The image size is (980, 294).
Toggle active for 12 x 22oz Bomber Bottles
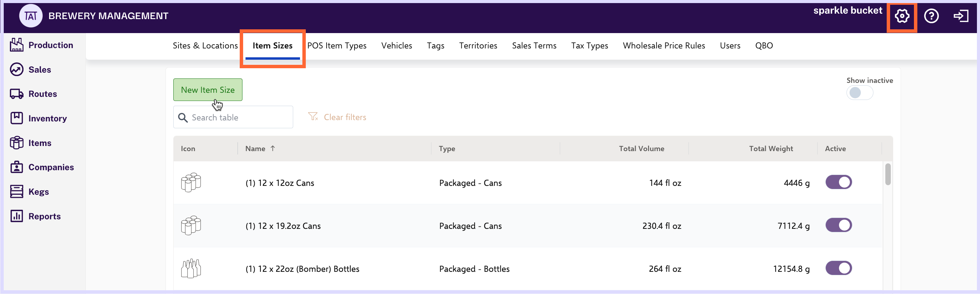tap(838, 268)
